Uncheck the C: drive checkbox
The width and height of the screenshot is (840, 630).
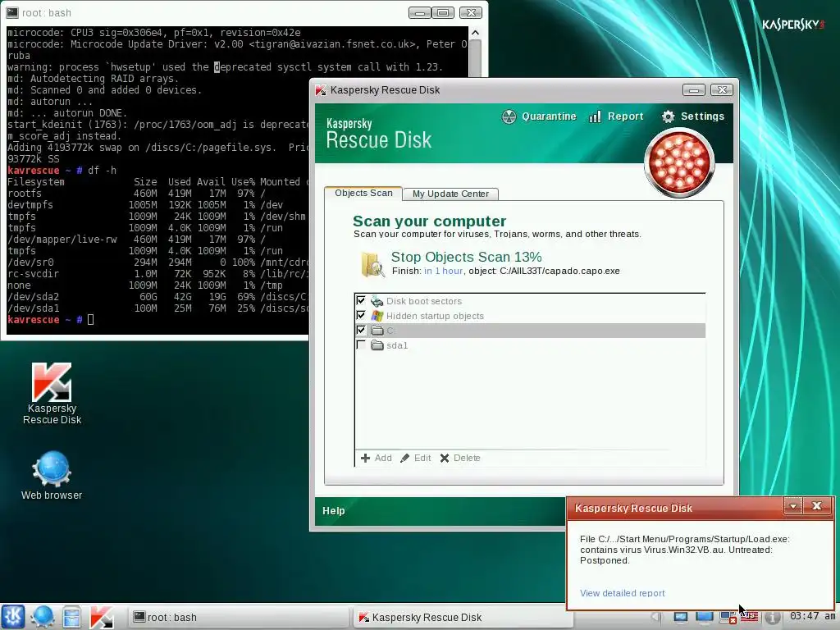pos(361,330)
